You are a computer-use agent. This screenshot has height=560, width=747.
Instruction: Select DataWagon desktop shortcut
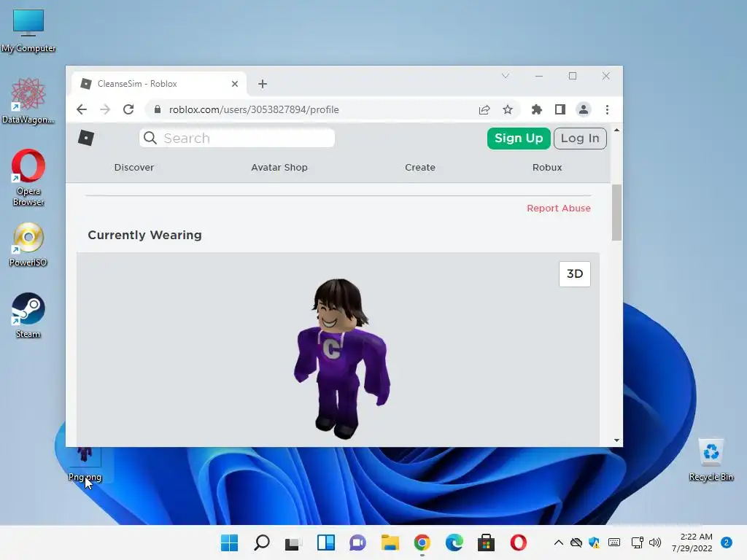tap(28, 101)
